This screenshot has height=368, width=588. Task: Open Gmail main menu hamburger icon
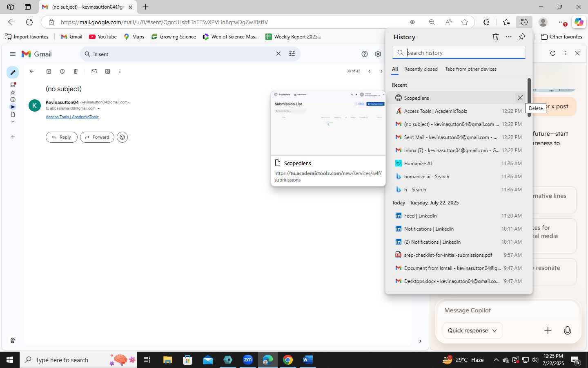(13, 54)
